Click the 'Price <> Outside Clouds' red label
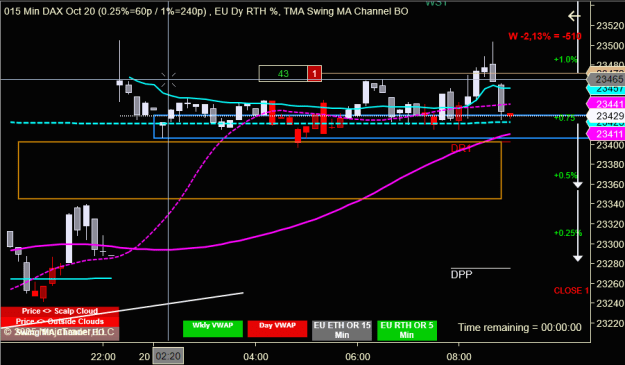The height and width of the screenshot is (365, 625). [60, 321]
